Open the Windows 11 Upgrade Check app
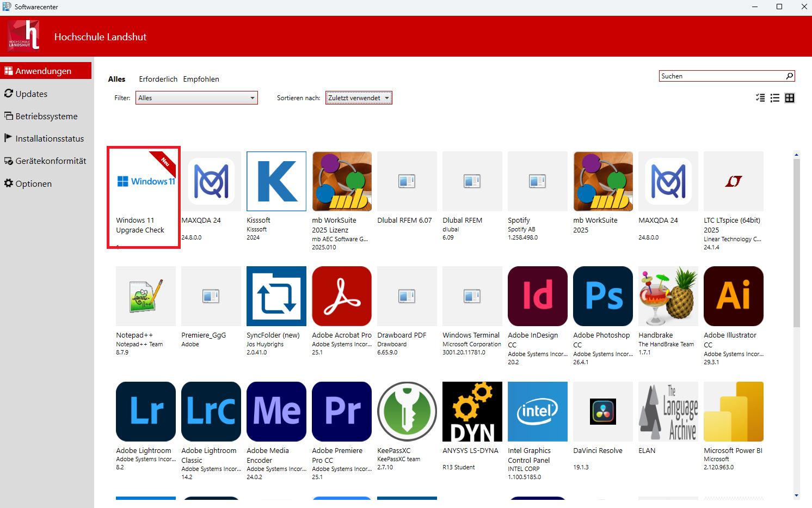Image resolution: width=812 pixels, height=508 pixels. click(143, 197)
